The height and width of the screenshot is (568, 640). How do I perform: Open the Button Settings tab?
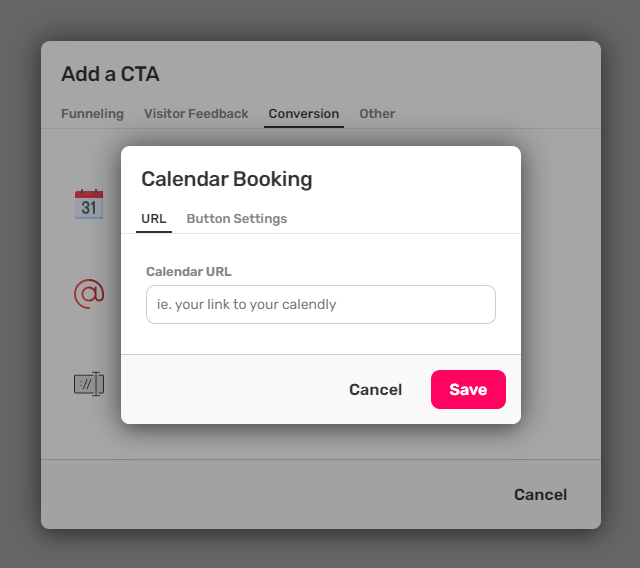(x=236, y=219)
